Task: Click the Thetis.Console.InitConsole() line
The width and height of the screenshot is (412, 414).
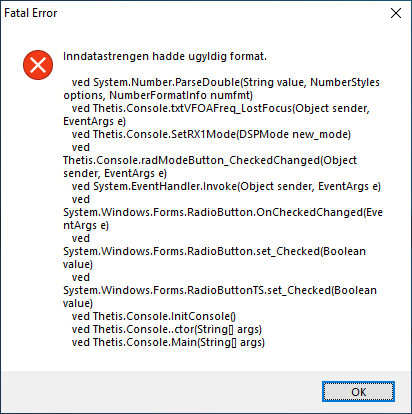Action: [154, 316]
